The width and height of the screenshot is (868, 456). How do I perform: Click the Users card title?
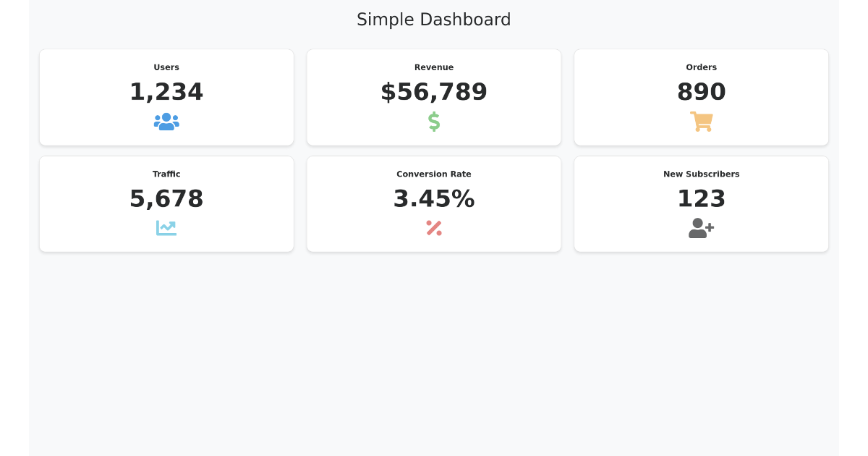166,67
